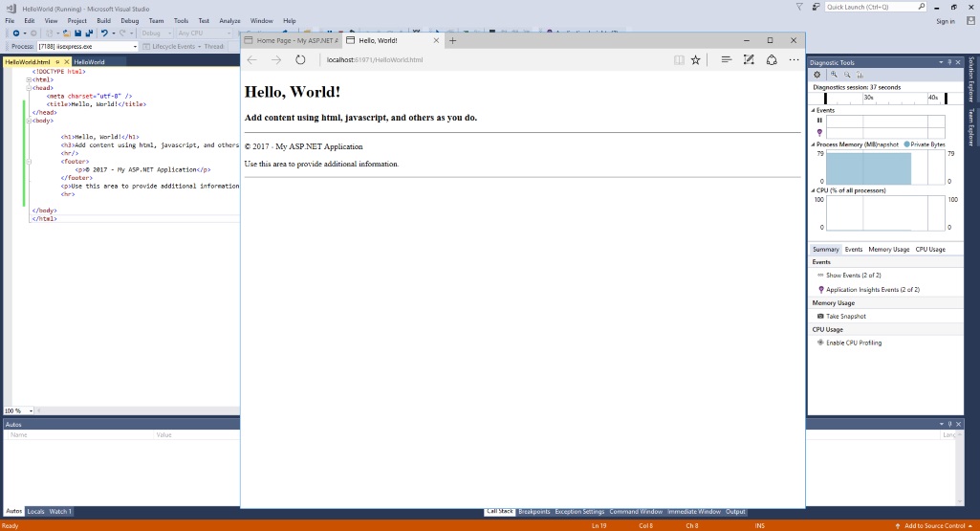
Task: Refresh the browser page
Action: pos(300,59)
